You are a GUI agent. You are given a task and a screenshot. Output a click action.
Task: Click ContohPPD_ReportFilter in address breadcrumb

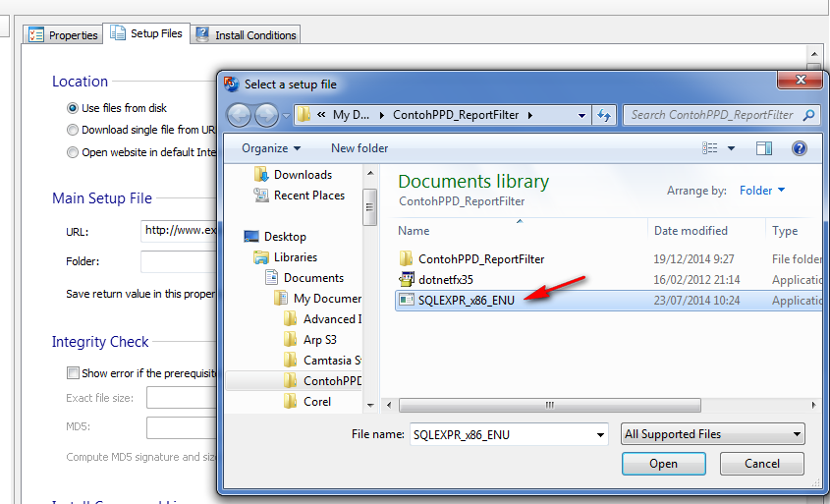coord(456,115)
